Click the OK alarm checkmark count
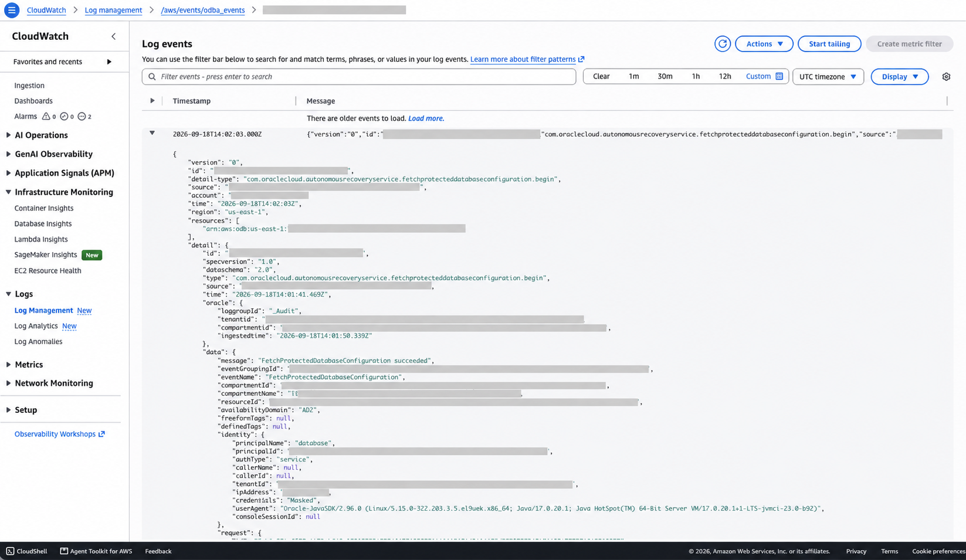This screenshot has height=560, width=966. (67, 117)
